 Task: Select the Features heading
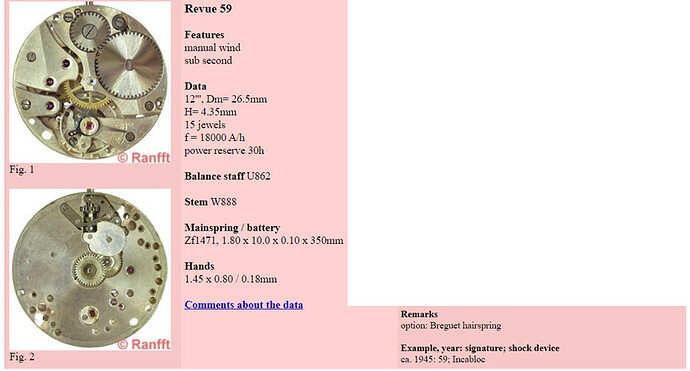pos(204,35)
